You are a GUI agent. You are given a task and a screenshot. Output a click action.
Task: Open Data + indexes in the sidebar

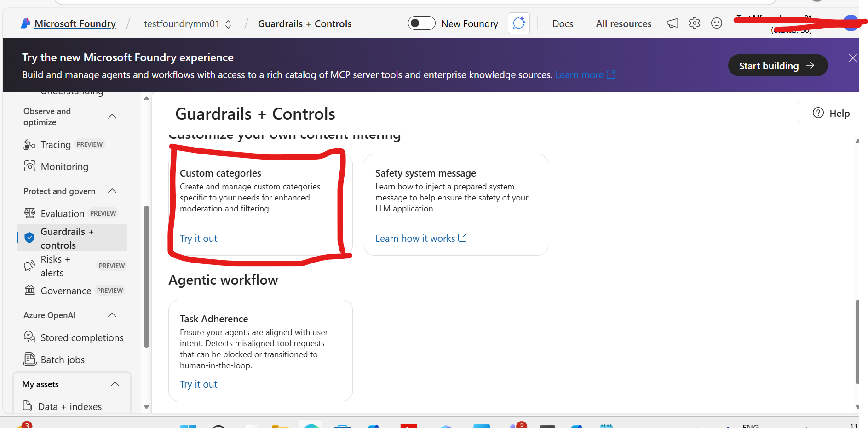click(x=63, y=406)
